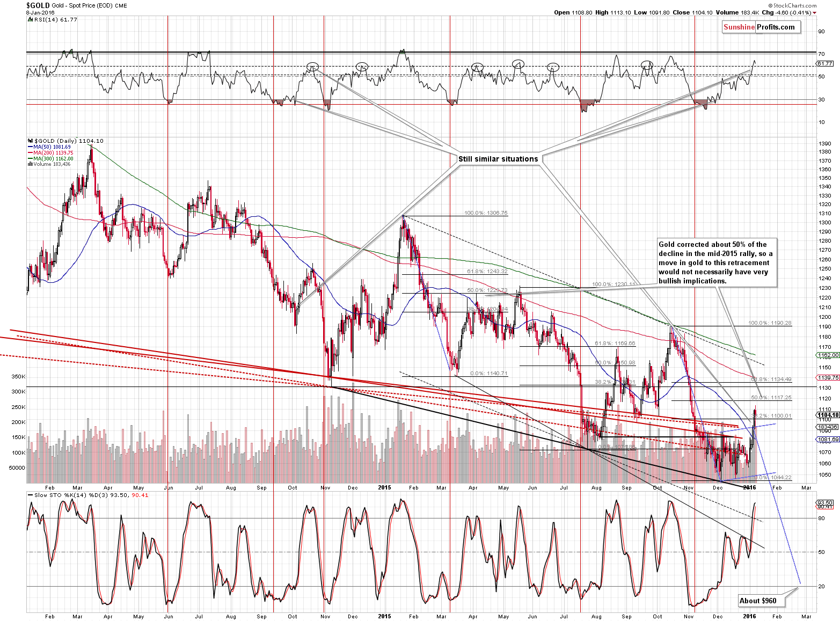Click the 'Gold corrected about 50%' note
The width and height of the screenshot is (840, 621).
pyautogui.click(x=717, y=262)
